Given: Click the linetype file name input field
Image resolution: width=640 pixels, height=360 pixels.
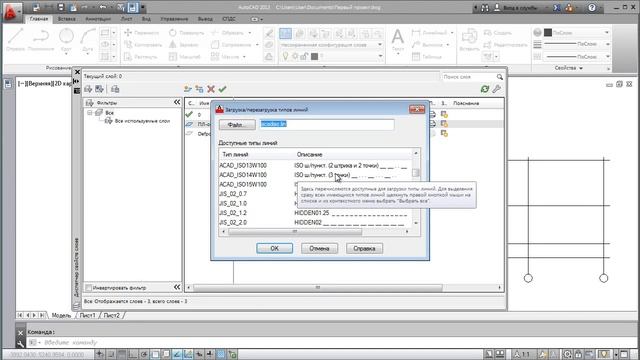Looking at the screenshot, I should (327, 124).
